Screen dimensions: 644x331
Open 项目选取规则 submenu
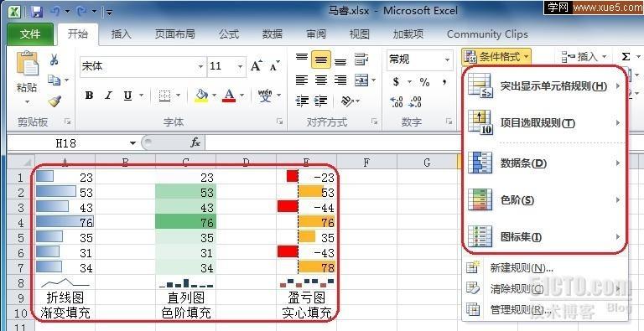tap(545, 123)
